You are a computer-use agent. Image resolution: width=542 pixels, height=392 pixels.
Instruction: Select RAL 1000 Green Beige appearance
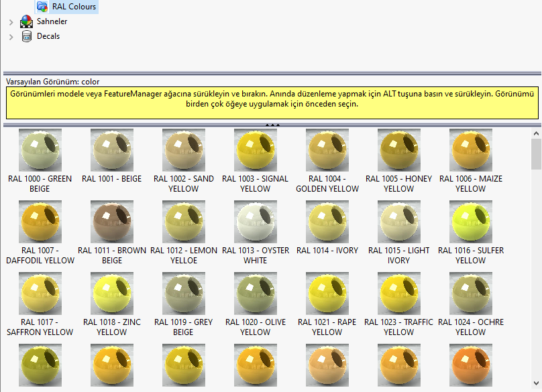[x=41, y=150]
